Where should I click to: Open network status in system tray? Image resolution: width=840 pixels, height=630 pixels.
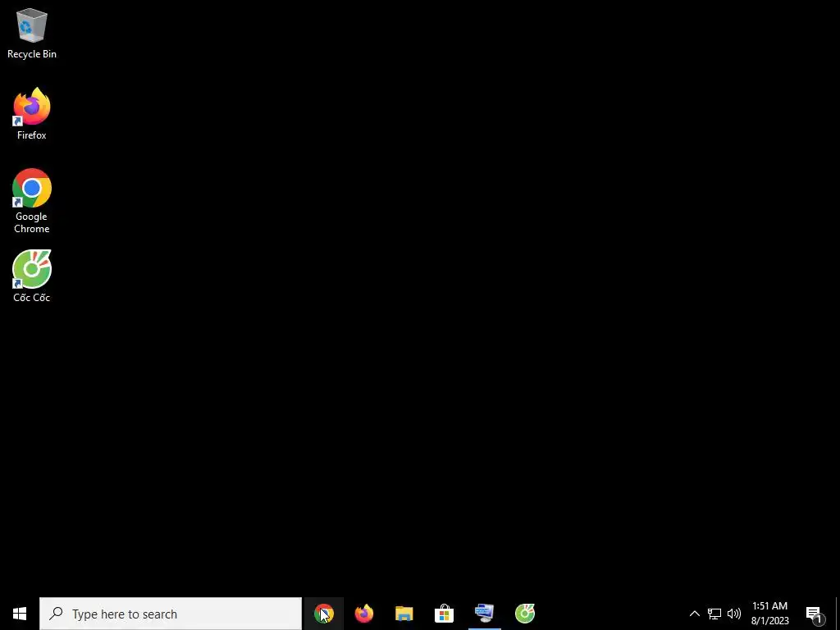[x=714, y=614]
